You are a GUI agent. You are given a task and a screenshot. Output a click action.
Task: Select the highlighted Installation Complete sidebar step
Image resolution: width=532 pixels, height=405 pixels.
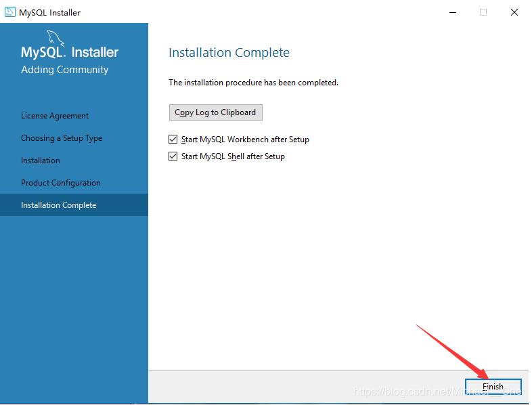tap(74, 205)
